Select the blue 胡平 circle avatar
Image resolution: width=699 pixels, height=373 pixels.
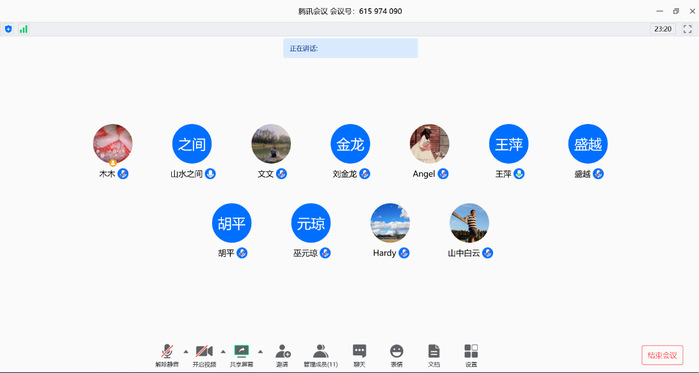coord(232,223)
